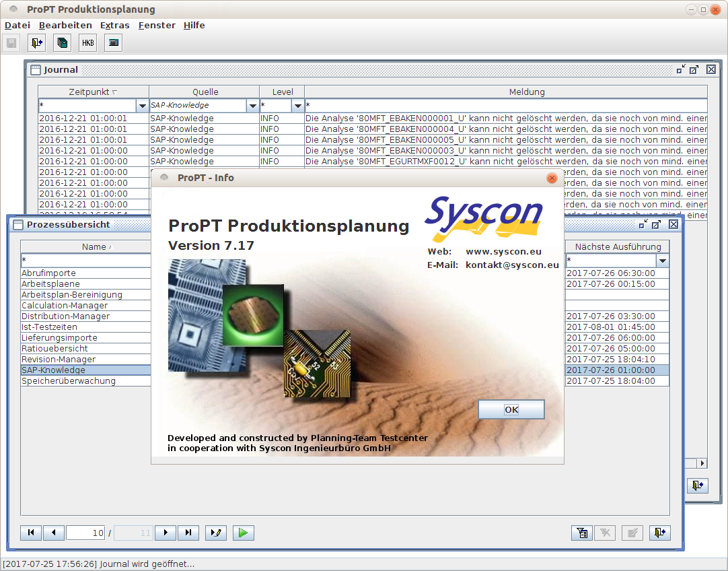Select the Ratiouebersicht process row
Screen dimensions: 728x571
pos(86,348)
